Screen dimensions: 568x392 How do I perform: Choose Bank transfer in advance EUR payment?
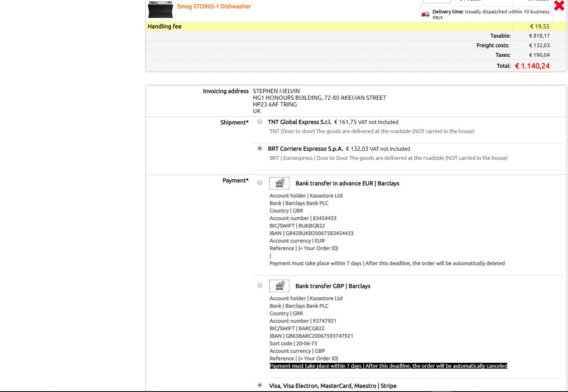coord(260,183)
